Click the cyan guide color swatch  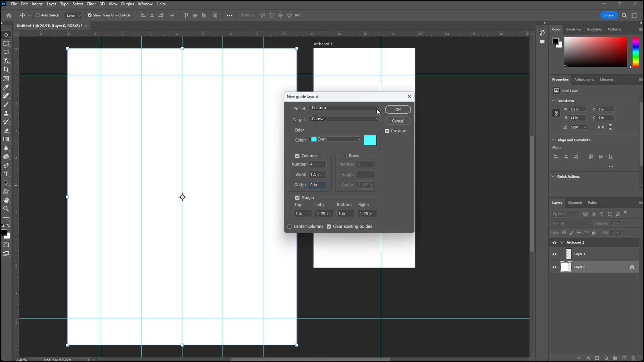[x=370, y=140]
